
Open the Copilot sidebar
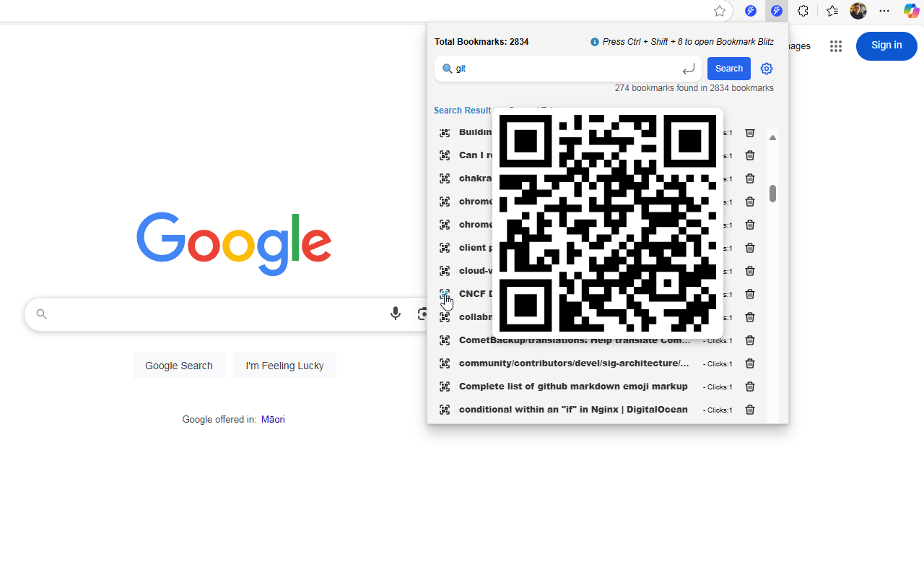click(912, 11)
